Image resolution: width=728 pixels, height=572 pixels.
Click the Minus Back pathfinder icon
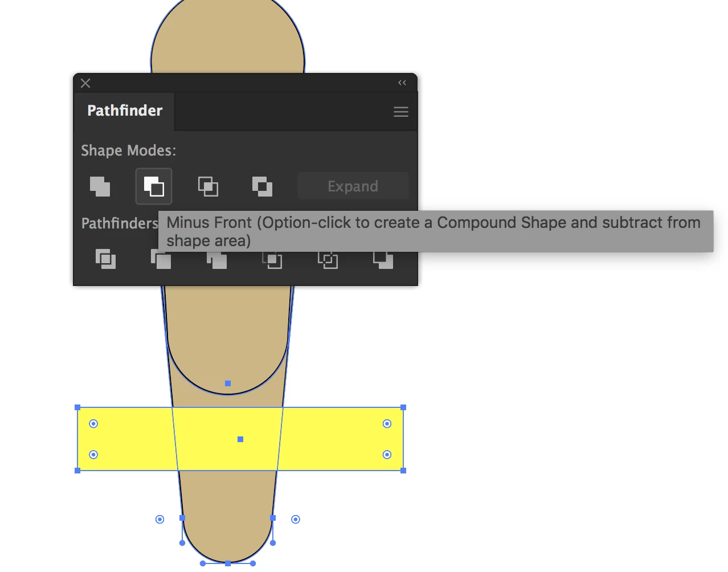[383, 260]
